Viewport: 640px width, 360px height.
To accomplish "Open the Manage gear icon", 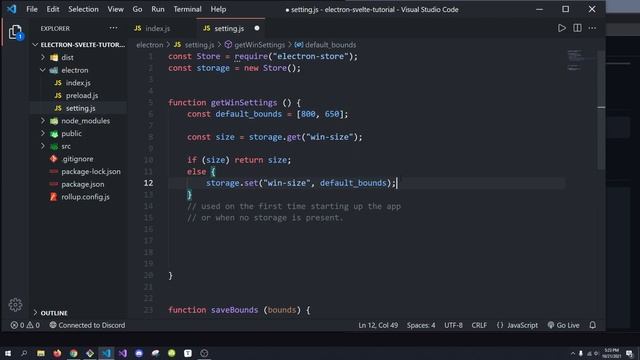I will (x=15, y=304).
